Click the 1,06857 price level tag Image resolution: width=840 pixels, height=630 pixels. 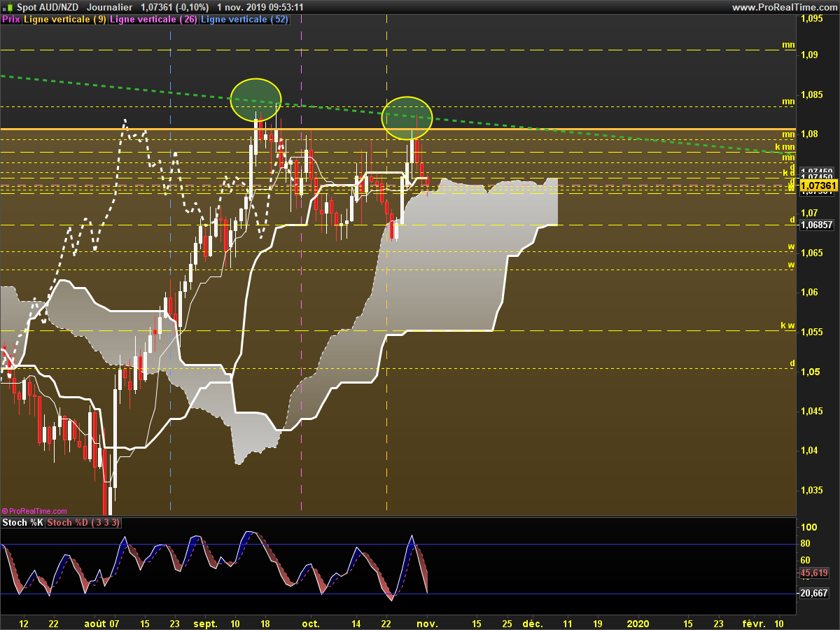[816, 225]
